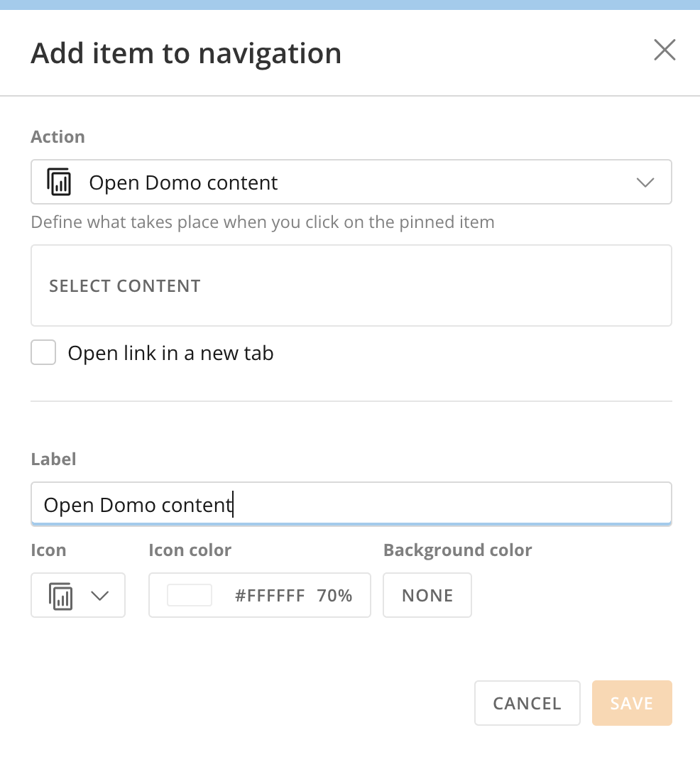This screenshot has height=757, width=700.
Task: Select the 'Open Domo content' action text
Action: (183, 183)
